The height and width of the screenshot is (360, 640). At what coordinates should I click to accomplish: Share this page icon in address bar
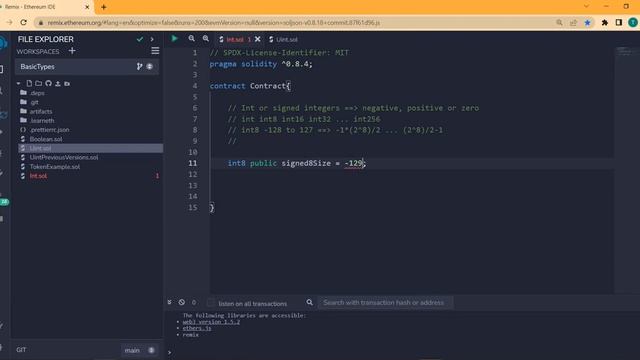(x=573, y=23)
